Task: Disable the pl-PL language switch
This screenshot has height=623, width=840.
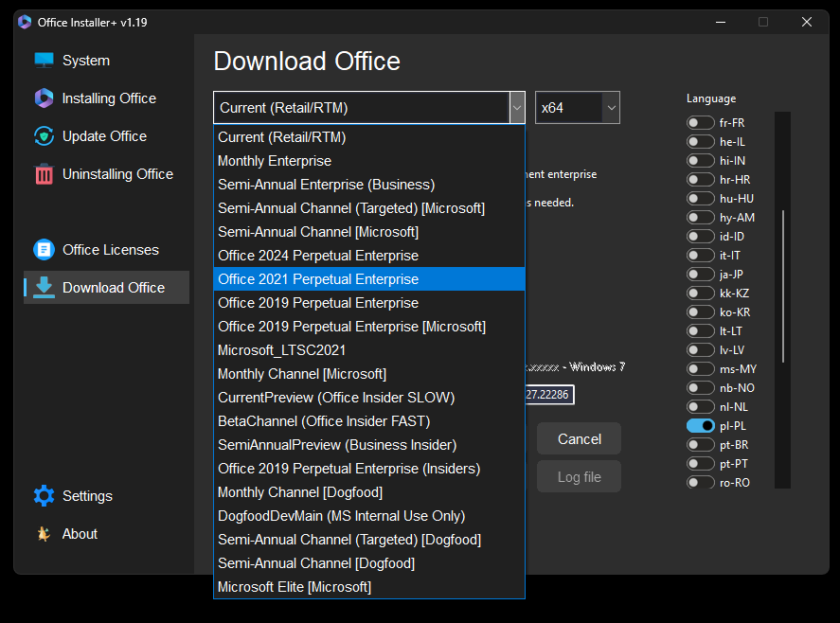Action: pyautogui.click(x=701, y=426)
